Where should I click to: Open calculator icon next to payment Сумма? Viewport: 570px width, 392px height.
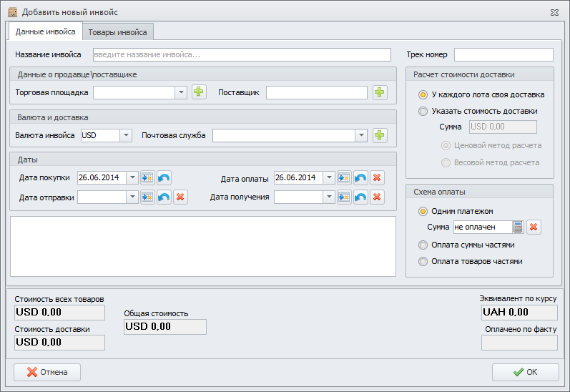point(519,227)
